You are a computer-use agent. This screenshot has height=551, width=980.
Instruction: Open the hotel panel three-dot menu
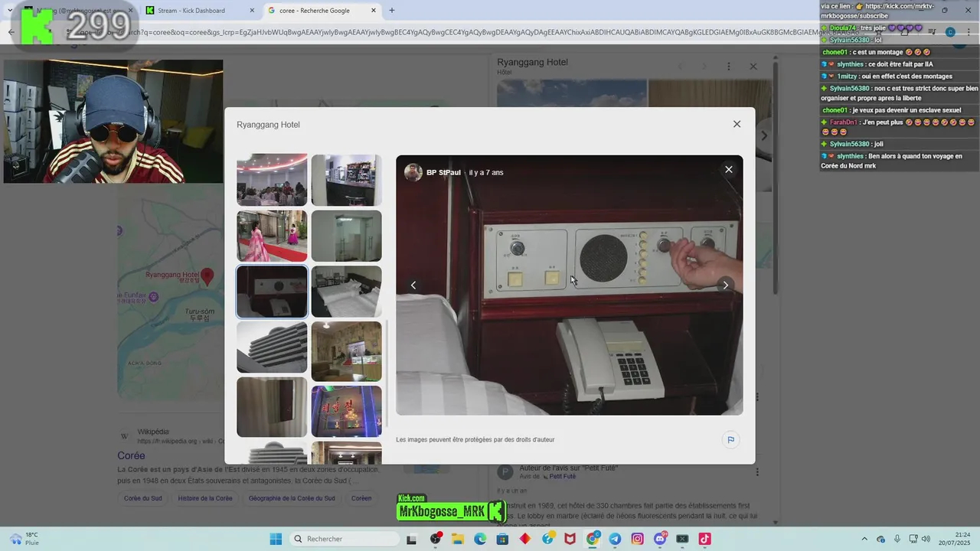[729, 67]
